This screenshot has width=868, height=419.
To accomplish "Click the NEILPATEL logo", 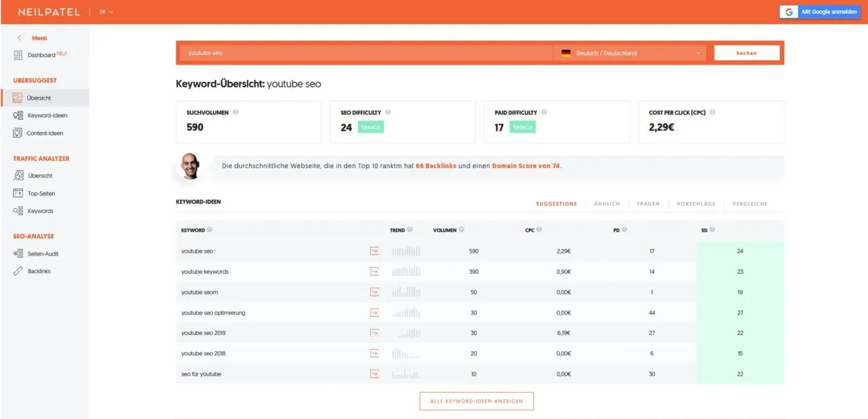I will point(49,12).
